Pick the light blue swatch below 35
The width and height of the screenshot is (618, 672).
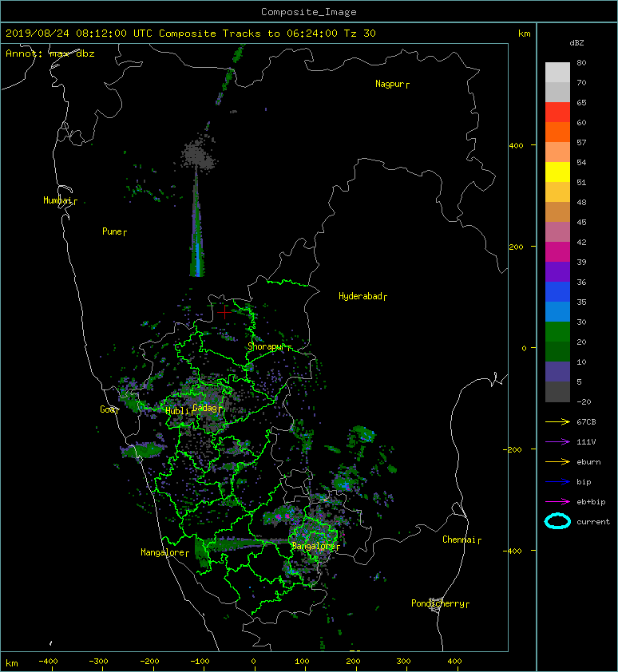coord(557,311)
